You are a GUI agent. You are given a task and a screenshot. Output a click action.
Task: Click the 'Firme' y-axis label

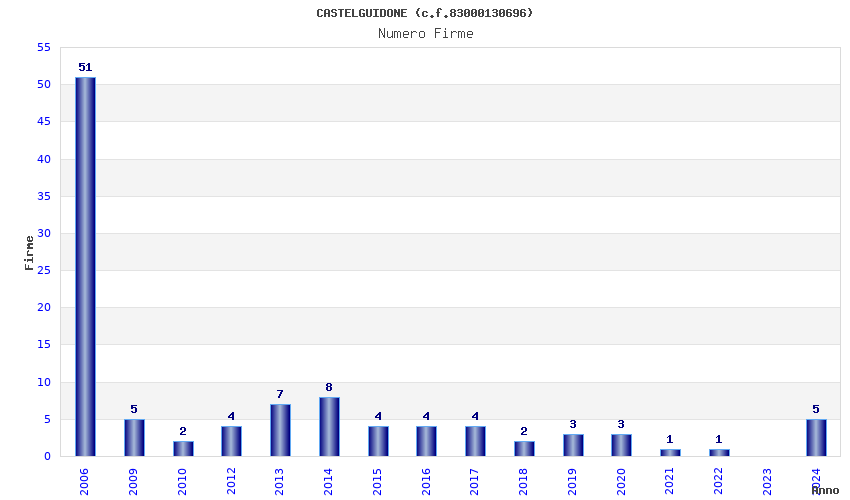pyautogui.click(x=29, y=253)
